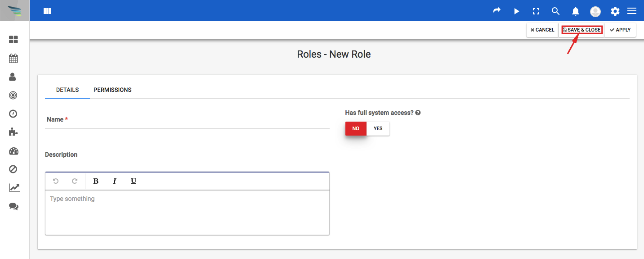Open the line chart reports icon
The image size is (644, 259).
point(14,187)
